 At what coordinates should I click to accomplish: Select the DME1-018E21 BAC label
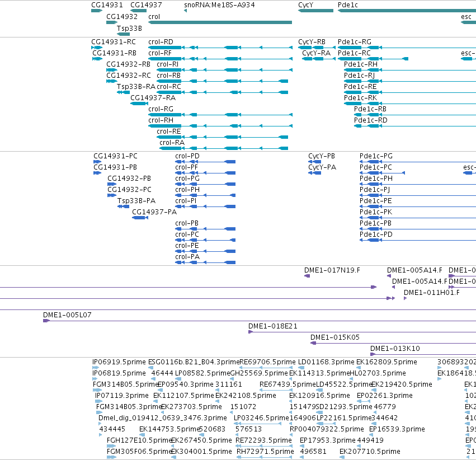point(273,326)
